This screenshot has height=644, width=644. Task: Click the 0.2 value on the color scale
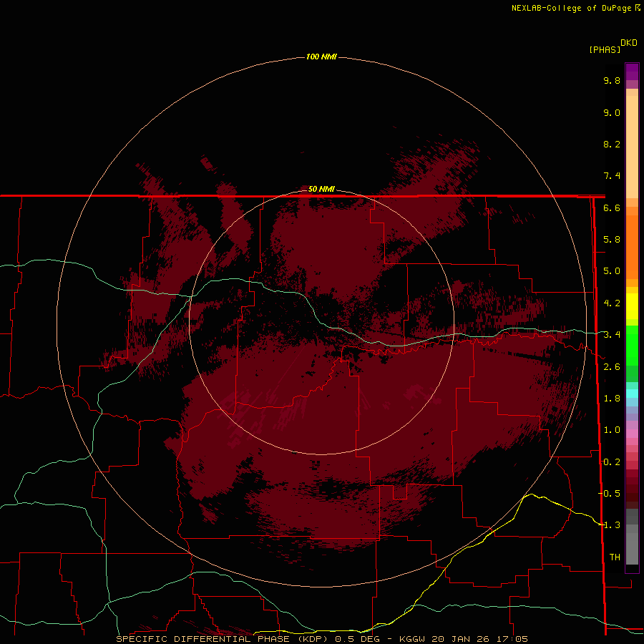[x=612, y=462]
